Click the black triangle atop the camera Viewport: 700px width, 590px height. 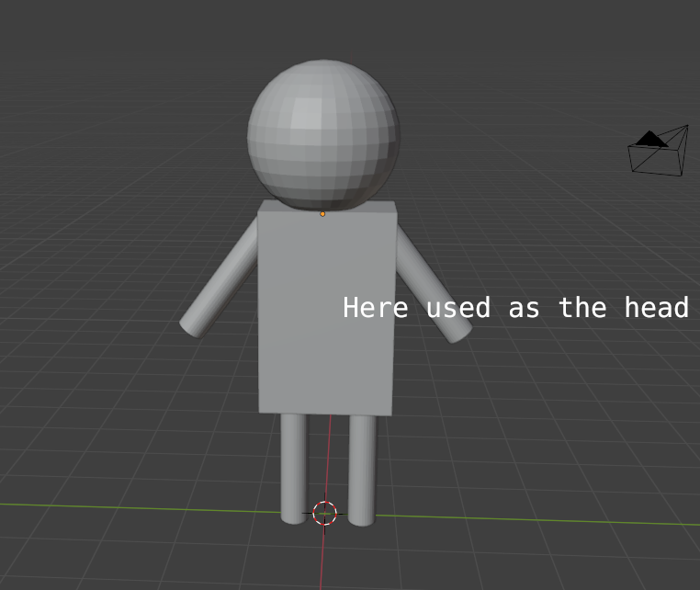(x=651, y=139)
